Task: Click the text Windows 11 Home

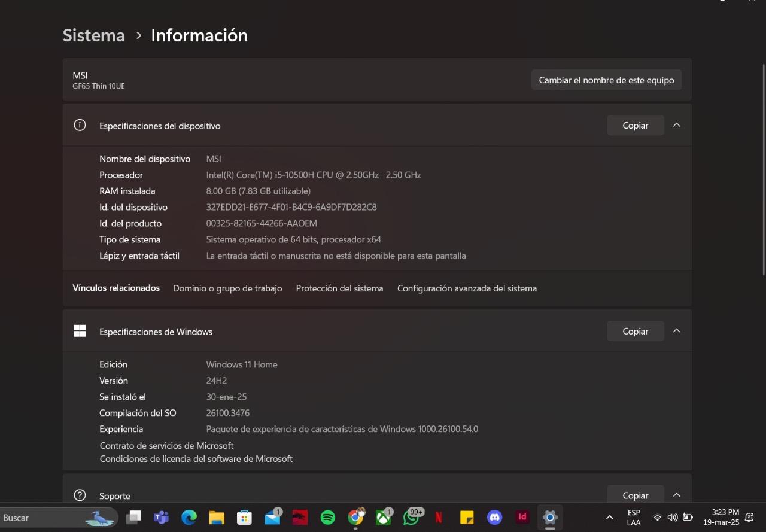Action: 242,364
